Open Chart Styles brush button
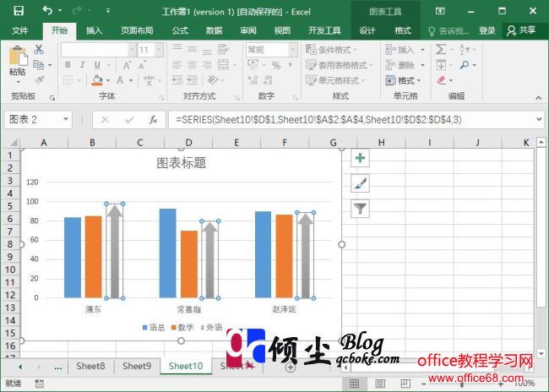Image resolution: width=549 pixels, height=392 pixels. click(360, 183)
